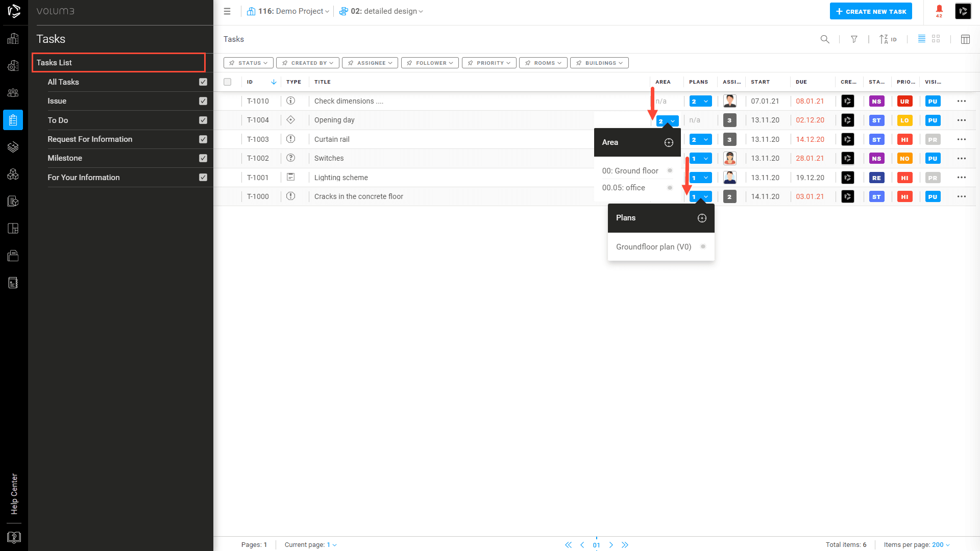Click the TITLE column header
Viewport: 980px width, 551px height.
[323, 82]
